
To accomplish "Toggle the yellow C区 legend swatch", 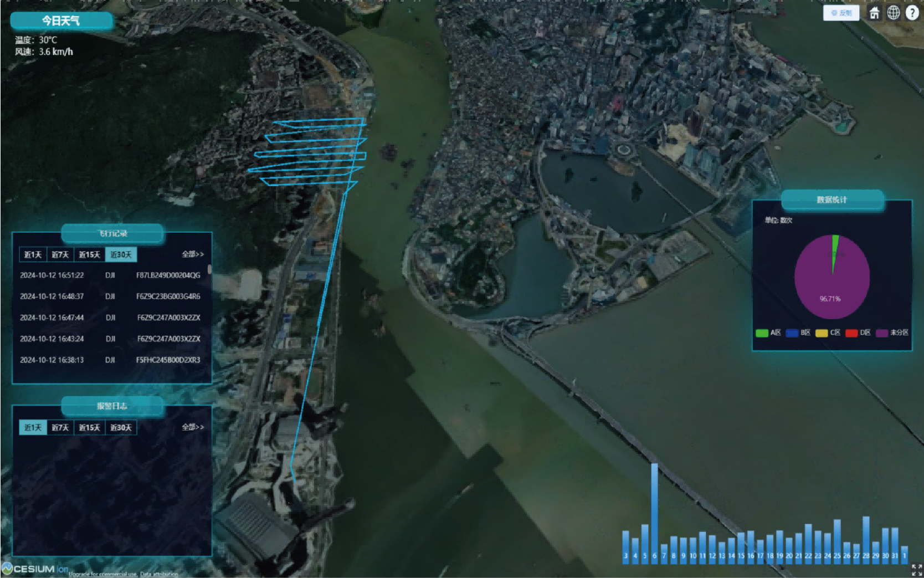I will pos(822,333).
